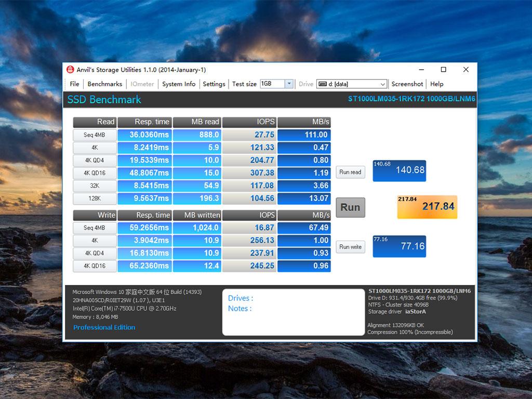Select the Write Seq 4MB row label

(95, 228)
